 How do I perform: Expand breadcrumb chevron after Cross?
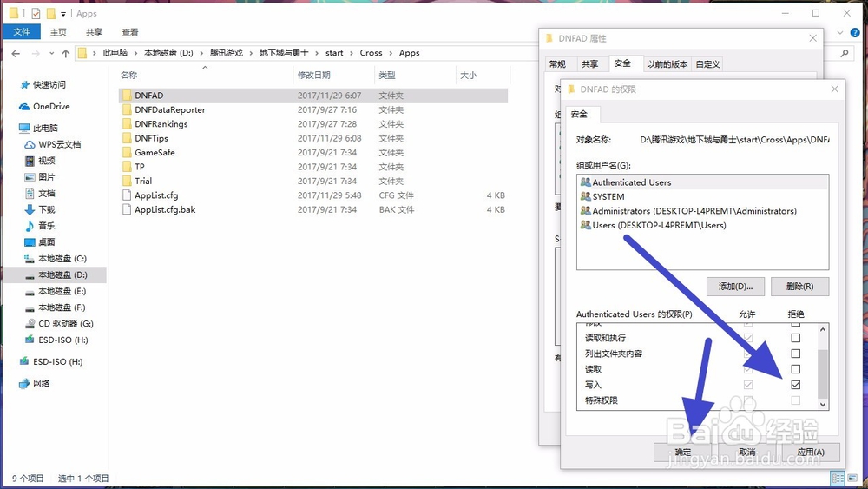coord(391,53)
